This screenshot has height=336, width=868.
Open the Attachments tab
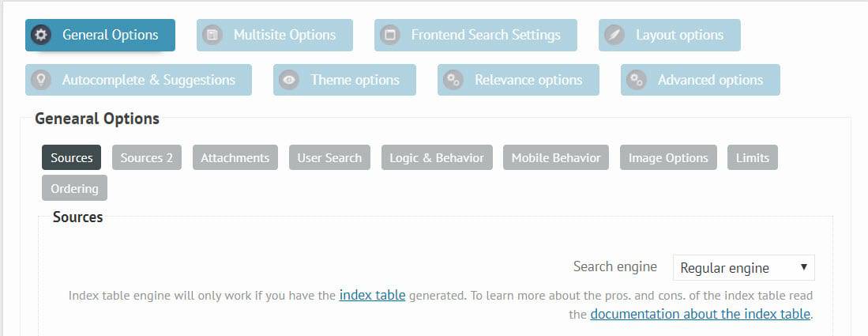tap(235, 157)
